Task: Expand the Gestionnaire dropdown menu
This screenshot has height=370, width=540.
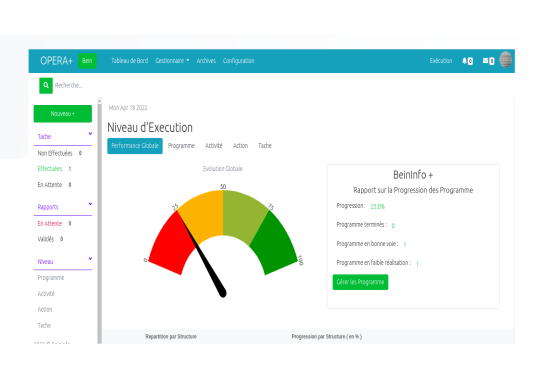Action: (172, 61)
